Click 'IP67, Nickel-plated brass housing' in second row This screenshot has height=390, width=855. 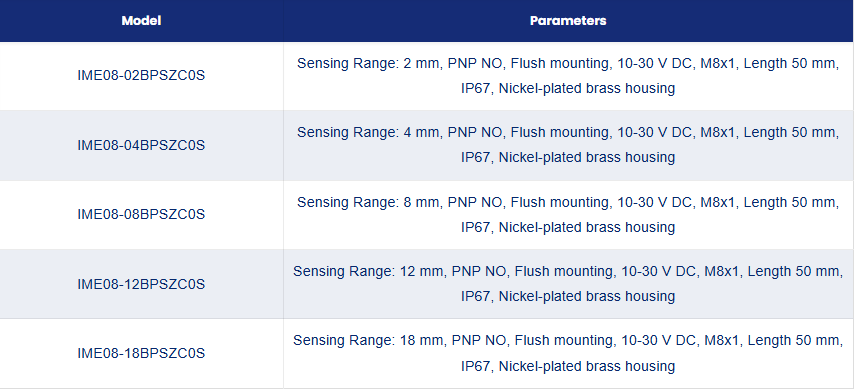point(568,158)
